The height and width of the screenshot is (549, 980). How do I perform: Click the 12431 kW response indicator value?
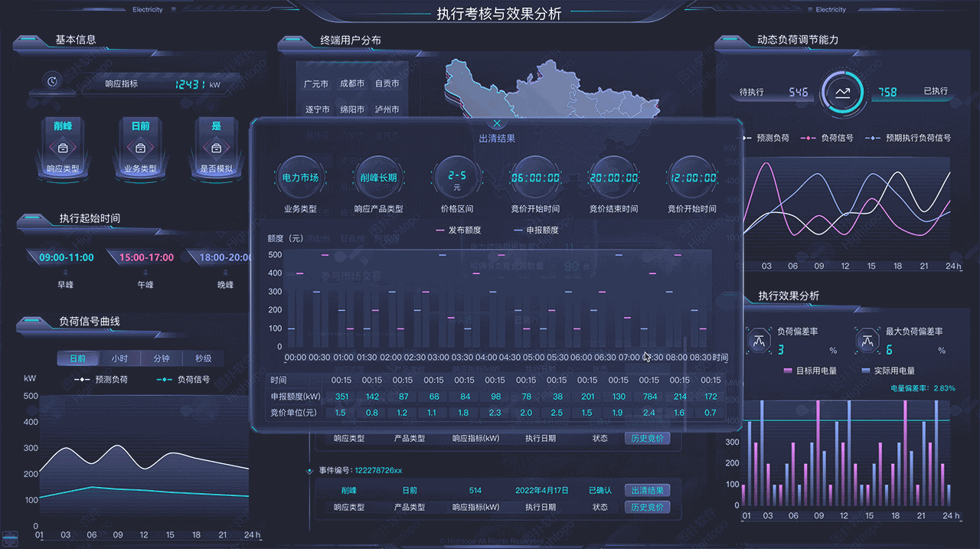pyautogui.click(x=189, y=84)
